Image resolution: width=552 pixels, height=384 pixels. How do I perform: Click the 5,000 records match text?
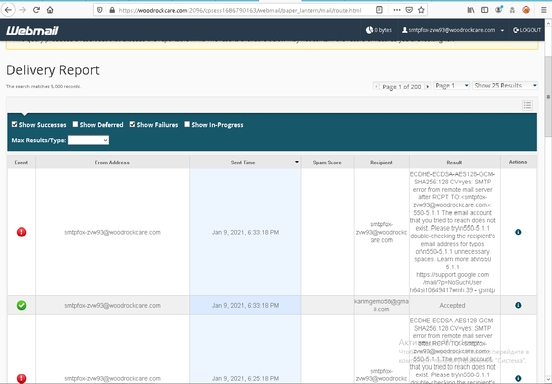(x=43, y=86)
